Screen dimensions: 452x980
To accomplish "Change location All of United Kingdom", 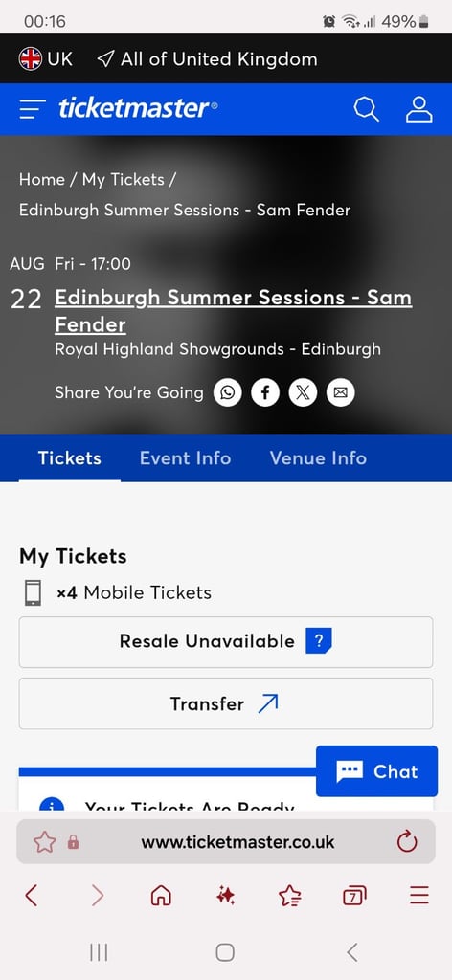I will (207, 58).
